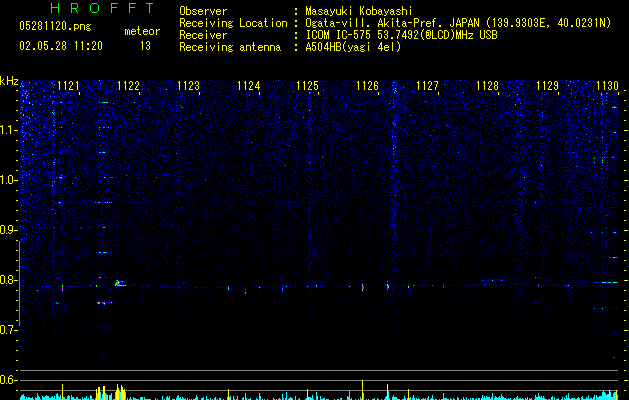Click the ICOM IC-575 receiver text
This screenshot has height=400, width=629.
401,35
